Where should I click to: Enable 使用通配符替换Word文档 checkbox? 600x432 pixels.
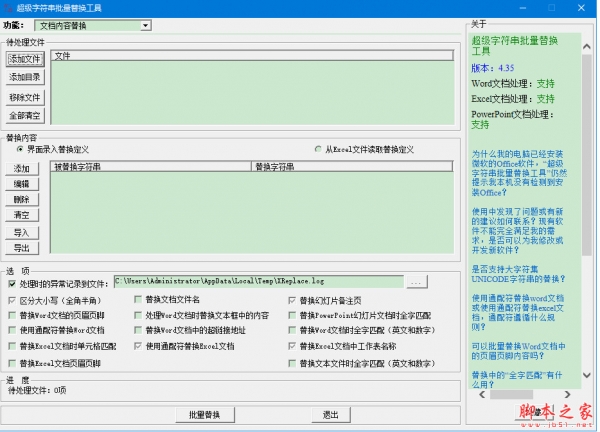[x=12, y=330]
